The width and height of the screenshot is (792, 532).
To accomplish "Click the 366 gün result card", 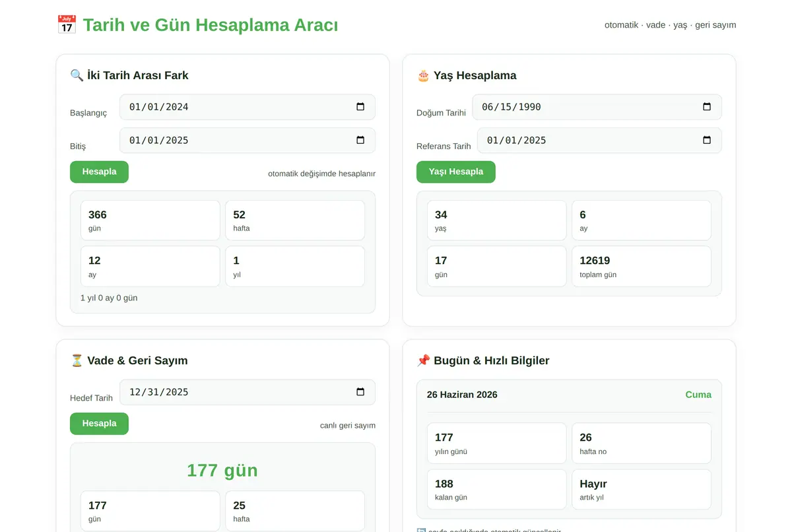I will 150,220.
